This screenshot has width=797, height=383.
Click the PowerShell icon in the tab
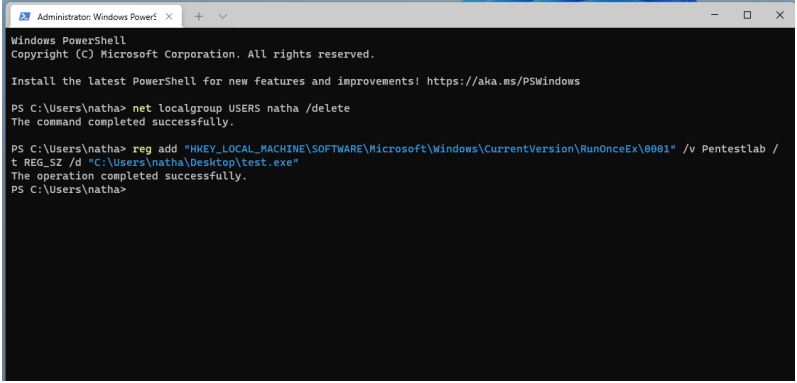[x=24, y=17]
